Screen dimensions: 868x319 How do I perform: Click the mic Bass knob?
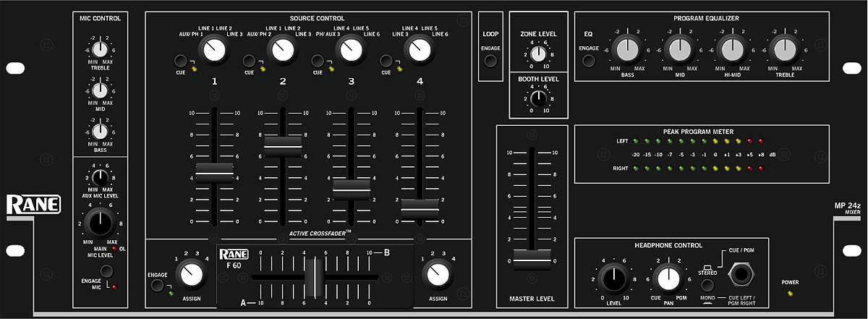[101, 131]
